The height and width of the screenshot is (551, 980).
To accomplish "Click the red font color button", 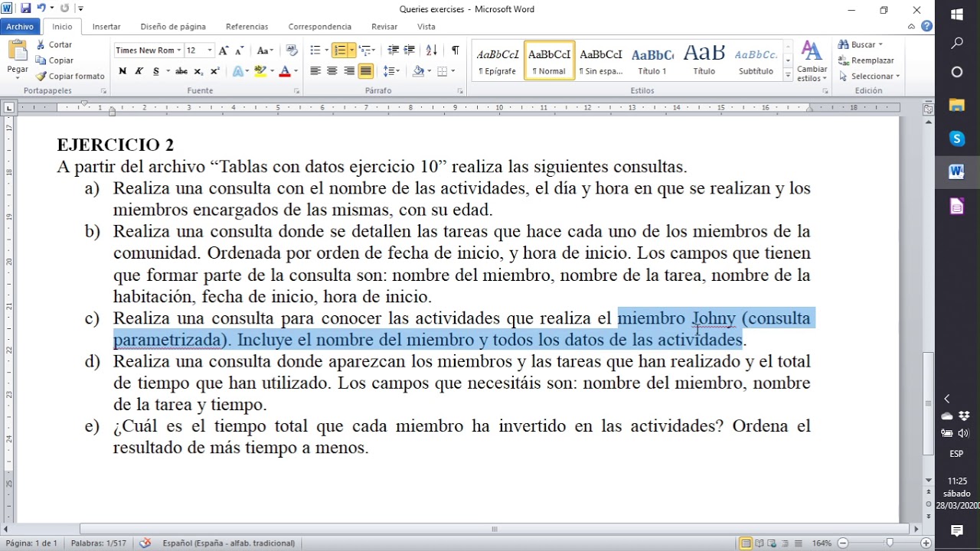I will click(x=285, y=71).
